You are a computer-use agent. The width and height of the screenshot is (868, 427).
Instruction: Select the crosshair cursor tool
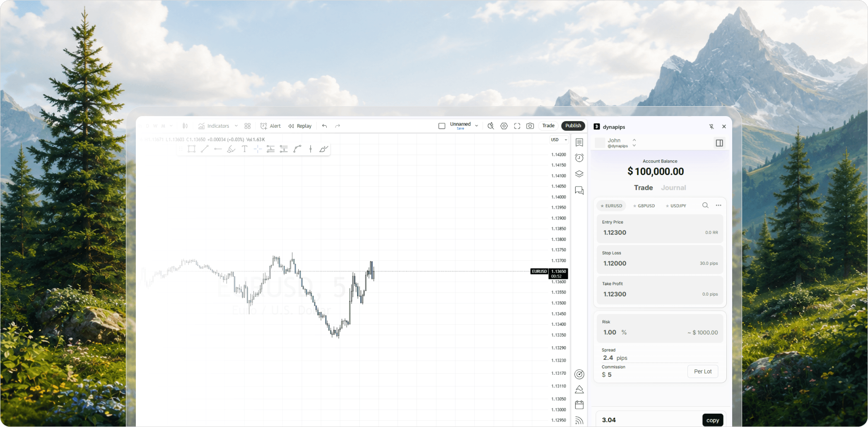[258, 149]
